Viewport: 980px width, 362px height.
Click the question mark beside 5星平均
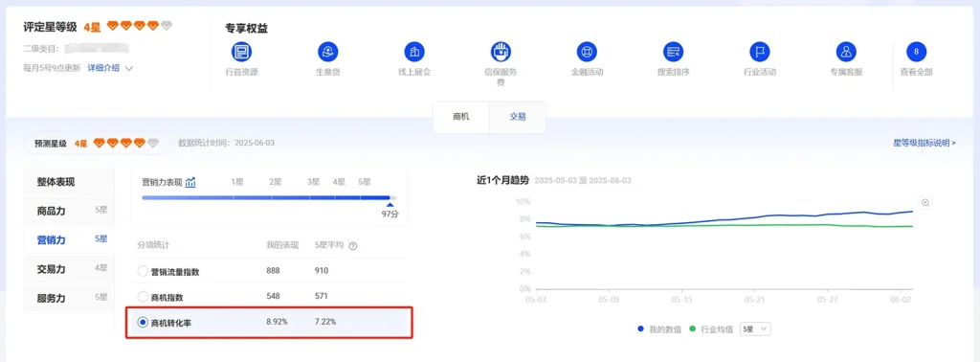click(x=353, y=246)
